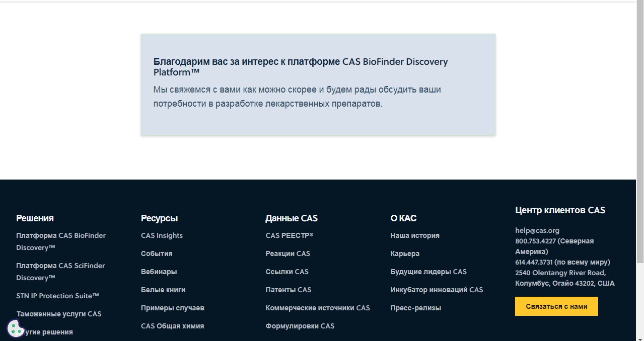Open Примеры случаев link

(x=172, y=308)
